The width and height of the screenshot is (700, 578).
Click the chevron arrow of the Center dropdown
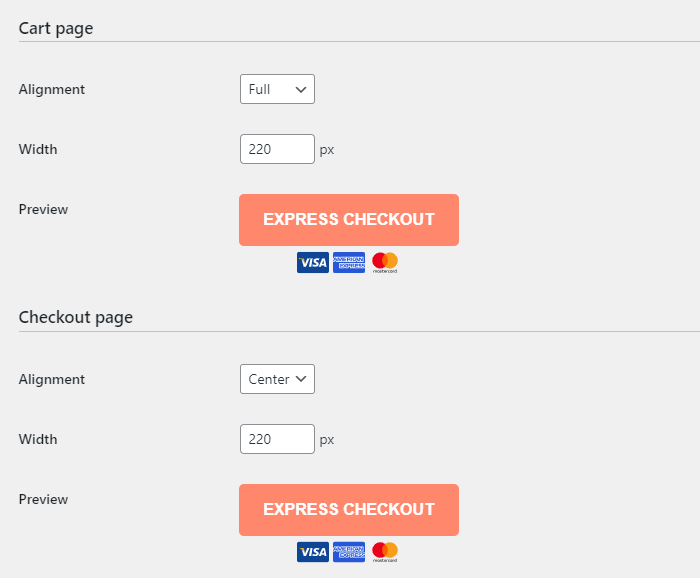click(301, 379)
